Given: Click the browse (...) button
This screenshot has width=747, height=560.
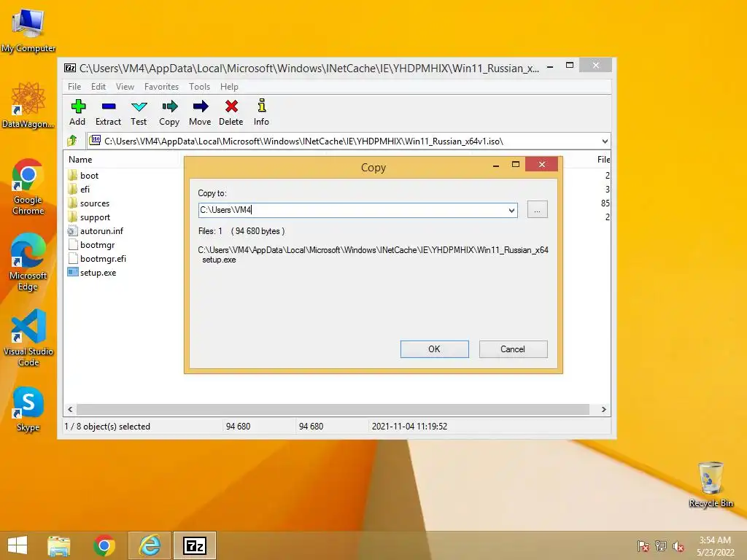Looking at the screenshot, I should pos(538,209).
